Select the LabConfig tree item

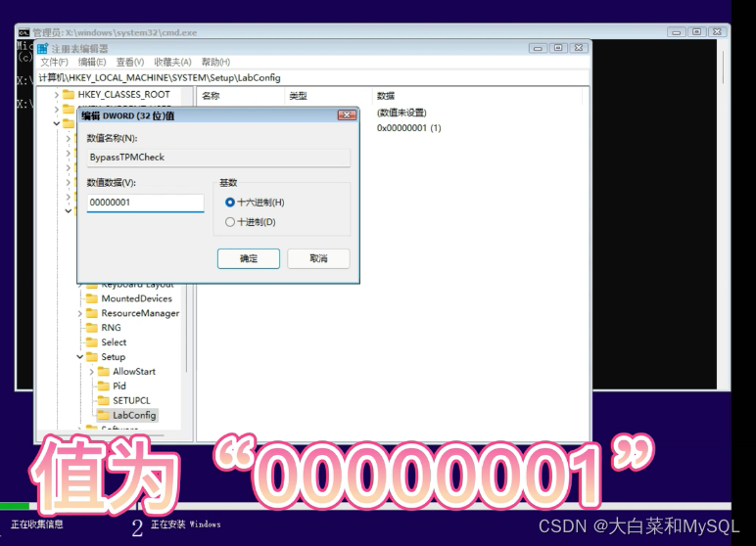134,416
